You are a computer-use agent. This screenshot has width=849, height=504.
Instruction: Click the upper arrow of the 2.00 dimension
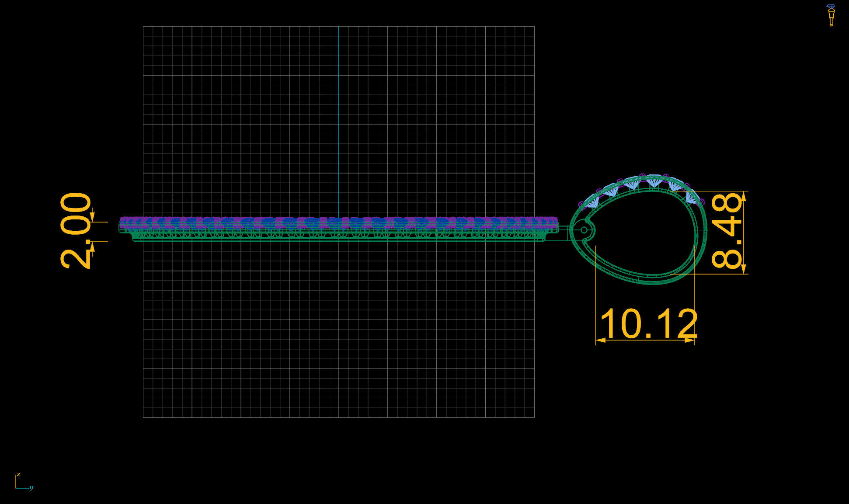tap(92, 217)
